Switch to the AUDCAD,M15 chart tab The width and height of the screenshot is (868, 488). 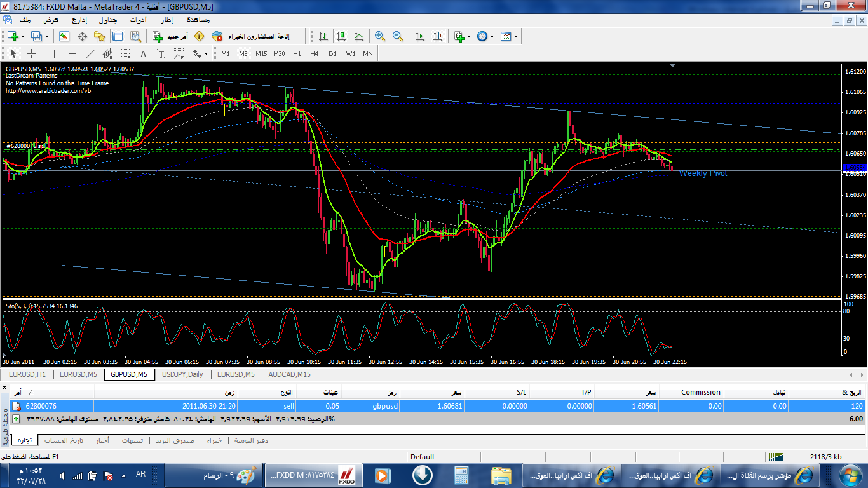[x=290, y=374]
